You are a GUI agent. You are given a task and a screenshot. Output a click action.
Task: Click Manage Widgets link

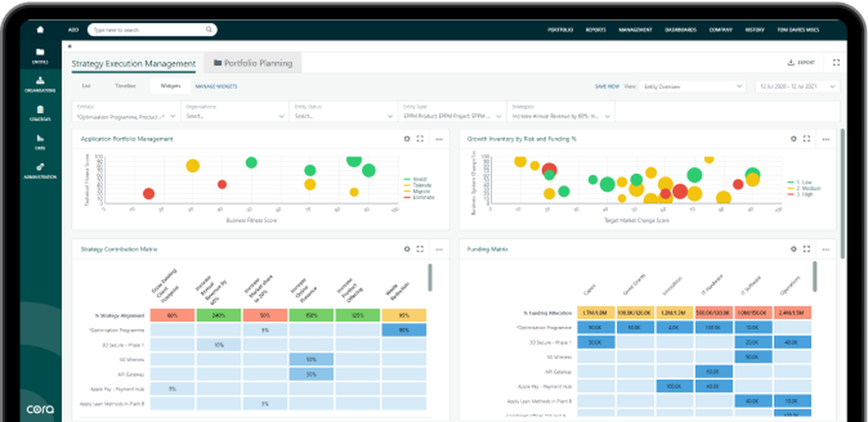click(216, 86)
